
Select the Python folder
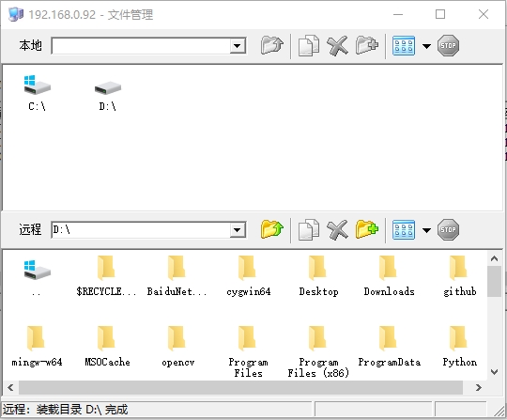point(459,347)
